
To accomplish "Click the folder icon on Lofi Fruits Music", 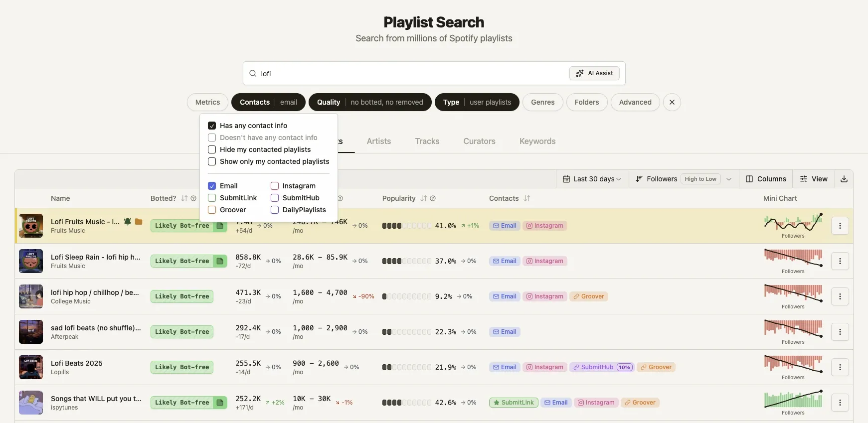I will [139, 222].
